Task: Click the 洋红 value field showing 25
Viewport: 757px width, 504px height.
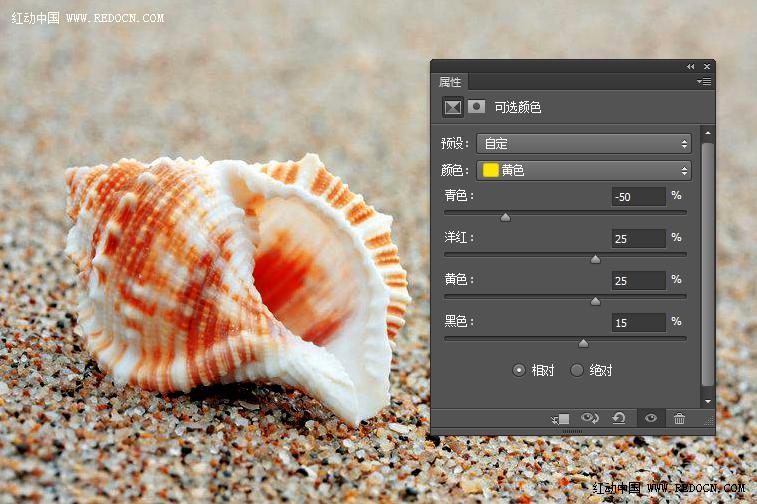Action: [x=638, y=239]
